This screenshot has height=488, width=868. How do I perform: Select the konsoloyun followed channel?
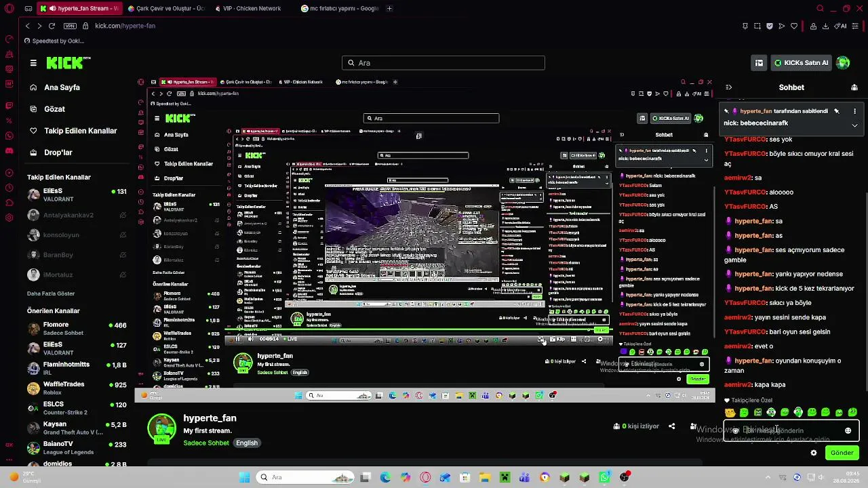click(77, 235)
